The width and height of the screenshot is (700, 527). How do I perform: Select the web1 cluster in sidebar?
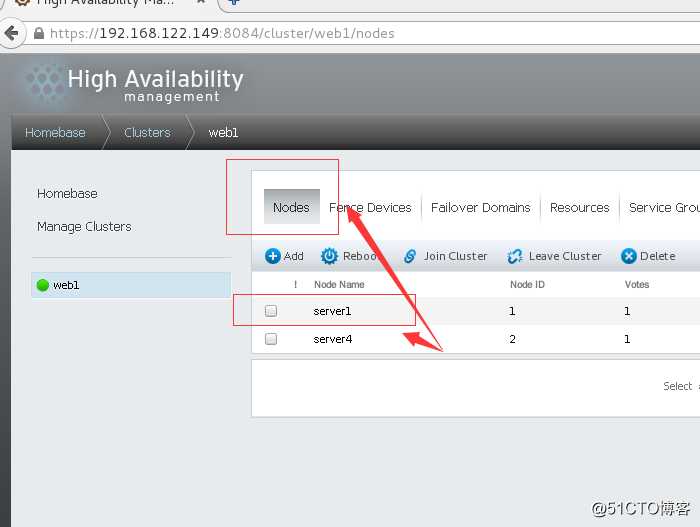tap(131, 285)
